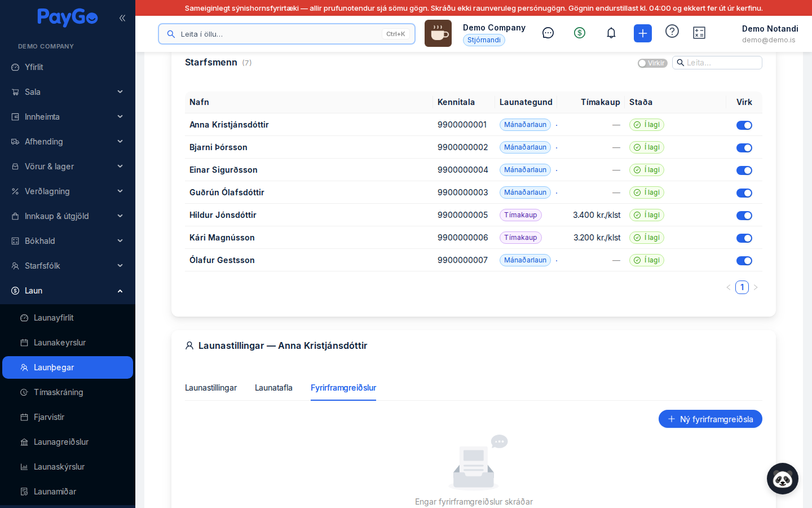Collapse the Laun menu
This screenshot has height=508, width=812.
pos(68,291)
